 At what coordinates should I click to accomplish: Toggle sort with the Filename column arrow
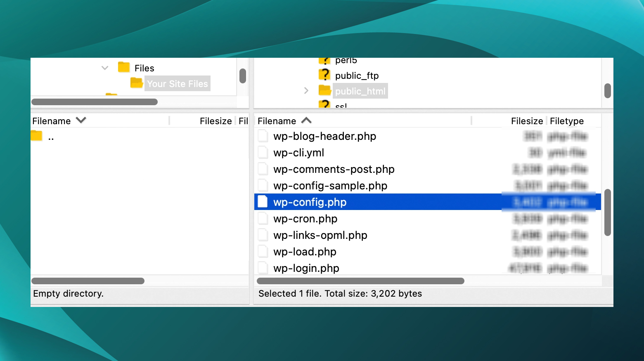(306, 120)
